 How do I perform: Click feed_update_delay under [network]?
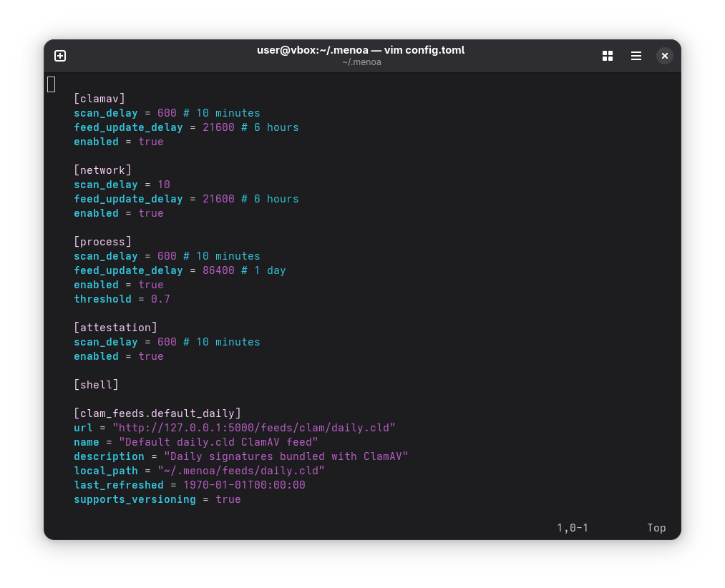129,199
